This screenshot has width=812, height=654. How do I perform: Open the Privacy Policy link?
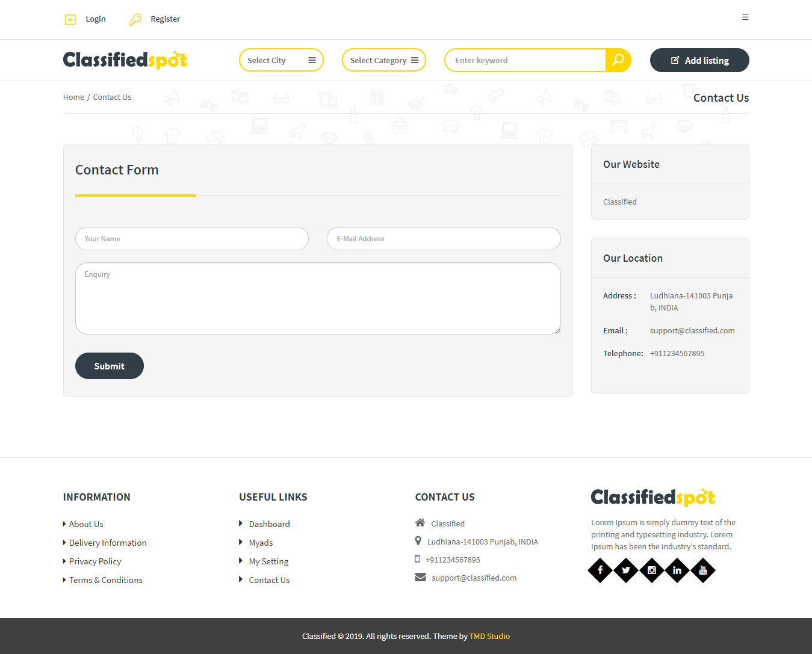pyautogui.click(x=95, y=561)
